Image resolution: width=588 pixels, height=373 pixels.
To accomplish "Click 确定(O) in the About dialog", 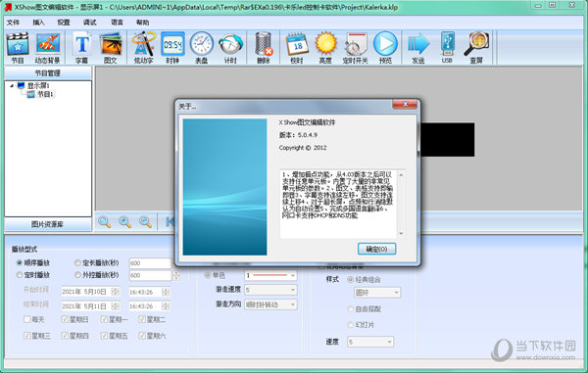I will 376,249.
